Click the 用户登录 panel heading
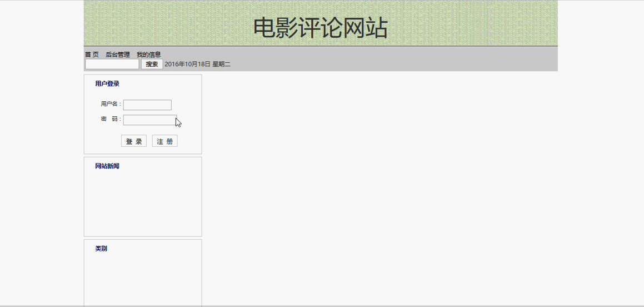The height and width of the screenshot is (307, 644). coord(107,83)
